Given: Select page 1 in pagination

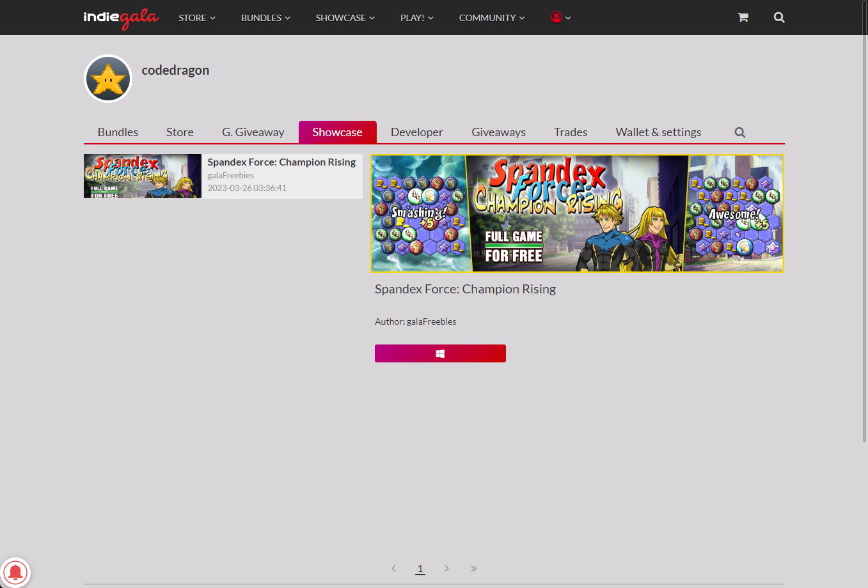Looking at the screenshot, I should pos(420,568).
